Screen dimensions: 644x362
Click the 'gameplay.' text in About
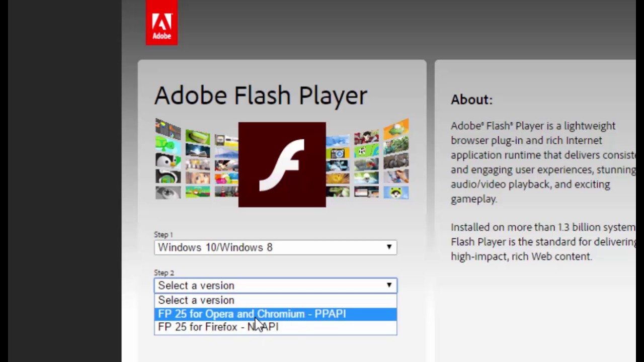(474, 199)
